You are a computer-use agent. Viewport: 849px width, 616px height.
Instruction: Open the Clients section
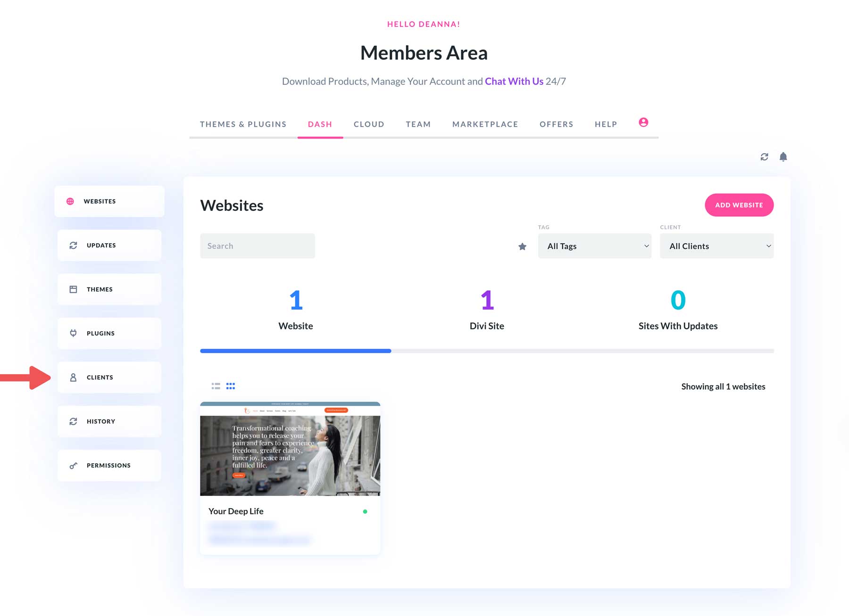(x=109, y=377)
